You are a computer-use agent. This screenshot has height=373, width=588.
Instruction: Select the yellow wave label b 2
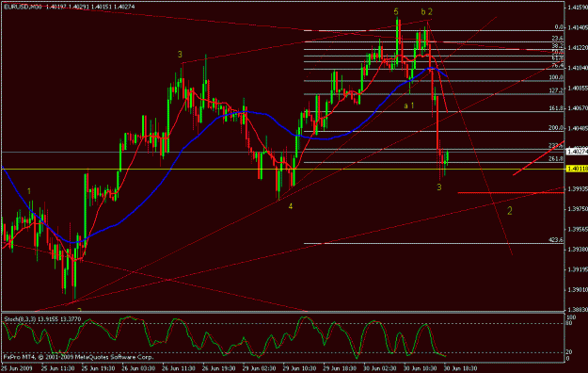[x=427, y=12]
